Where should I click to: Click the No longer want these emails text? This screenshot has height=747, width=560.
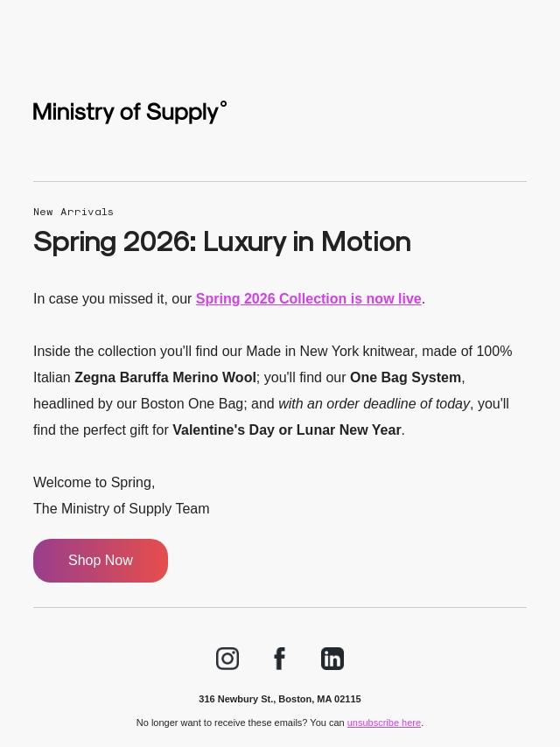240,723
